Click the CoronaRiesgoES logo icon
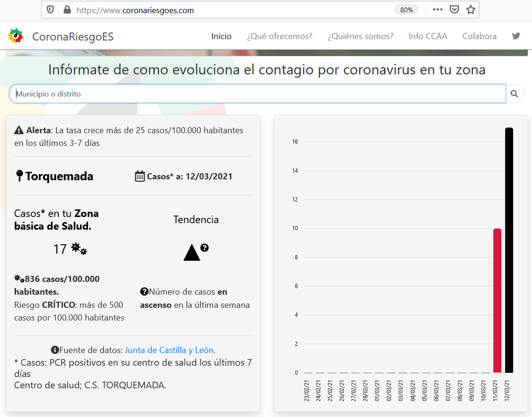The image size is (532, 417). click(x=16, y=36)
